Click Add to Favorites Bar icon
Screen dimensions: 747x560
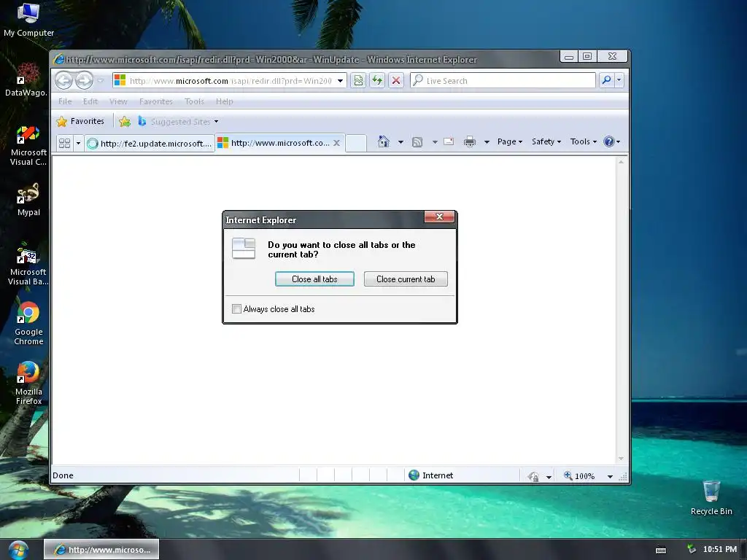click(x=125, y=122)
